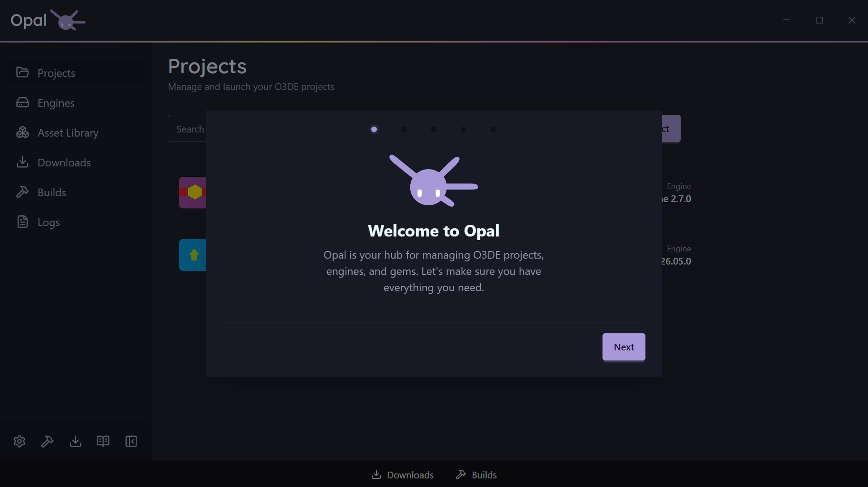Click the Next button in welcome dialog

pyautogui.click(x=624, y=347)
